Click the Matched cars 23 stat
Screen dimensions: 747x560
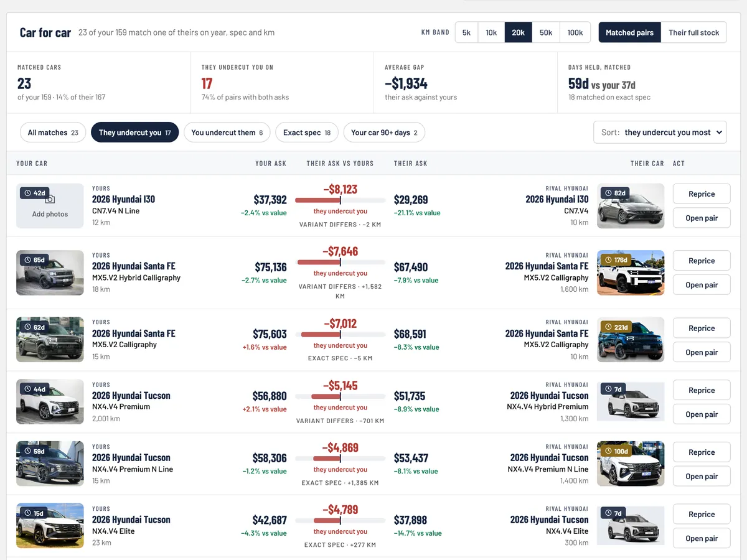point(24,83)
